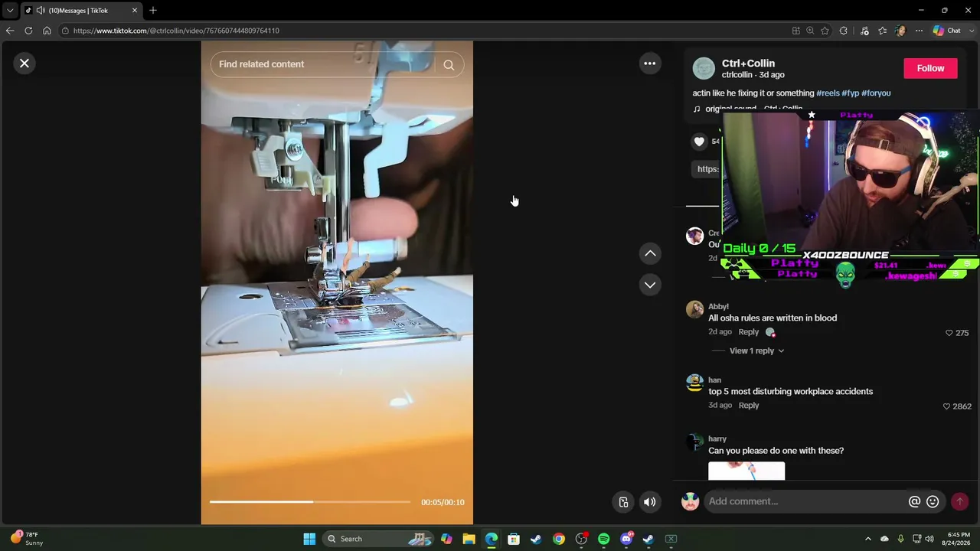Show hidden system tray icons chevron
The image size is (980, 551).
pos(867,539)
